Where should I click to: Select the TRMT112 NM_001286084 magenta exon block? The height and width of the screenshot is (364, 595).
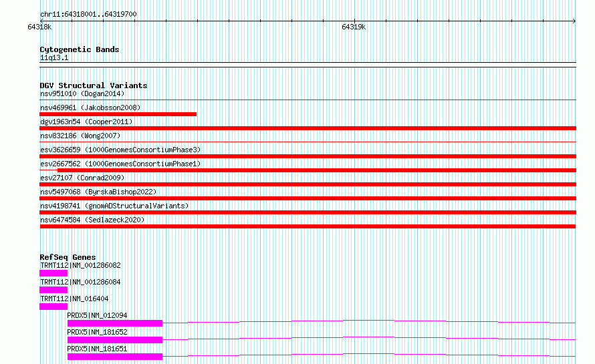tap(53, 290)
